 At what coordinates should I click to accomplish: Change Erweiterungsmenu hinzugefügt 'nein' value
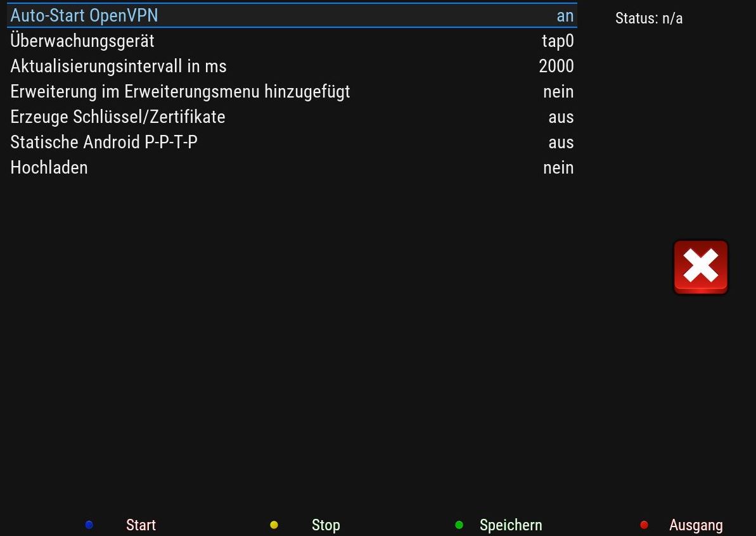558,92
